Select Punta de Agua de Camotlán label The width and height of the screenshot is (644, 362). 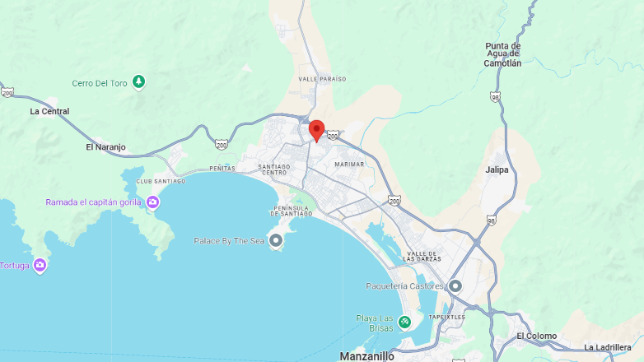tap(502, 54)
